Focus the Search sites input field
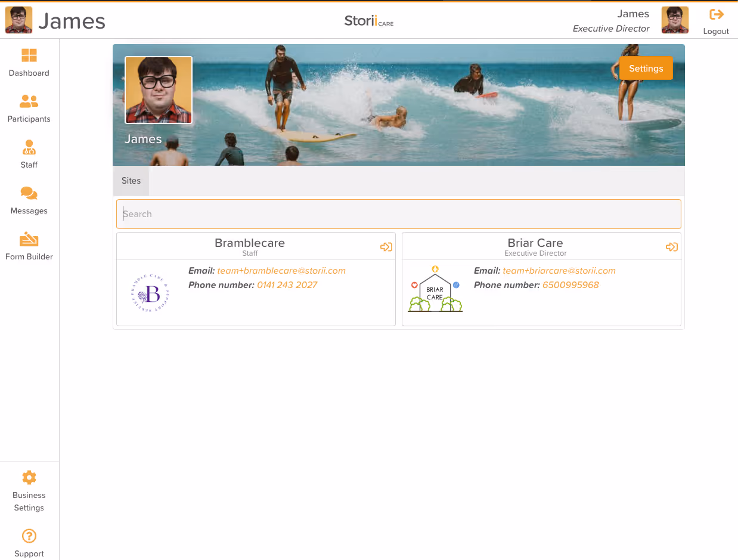Screen dimensions: 738x560 pyautogui.click(x=399, y=214)
